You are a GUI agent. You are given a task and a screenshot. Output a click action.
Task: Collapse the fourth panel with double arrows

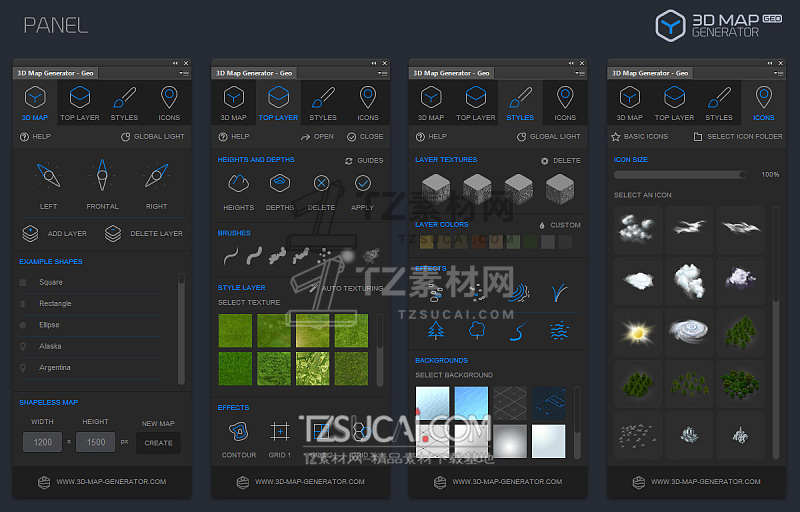click(x=769, y=63)
